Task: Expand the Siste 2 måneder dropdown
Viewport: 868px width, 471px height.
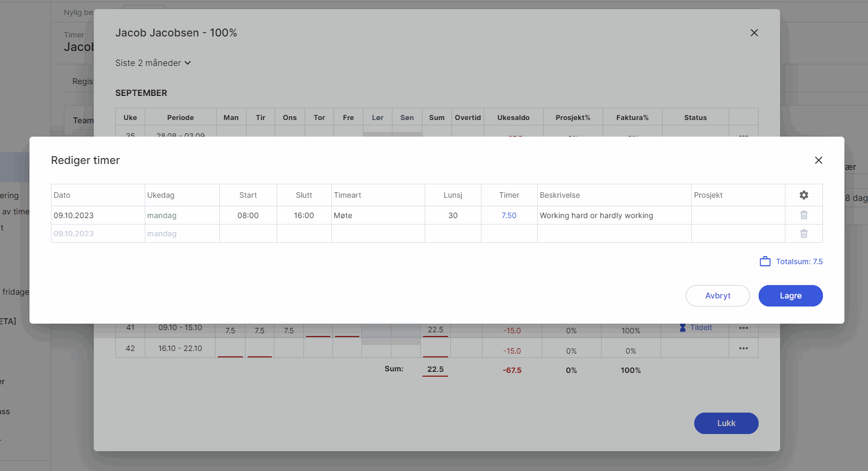Action: [x=153, y=63]
